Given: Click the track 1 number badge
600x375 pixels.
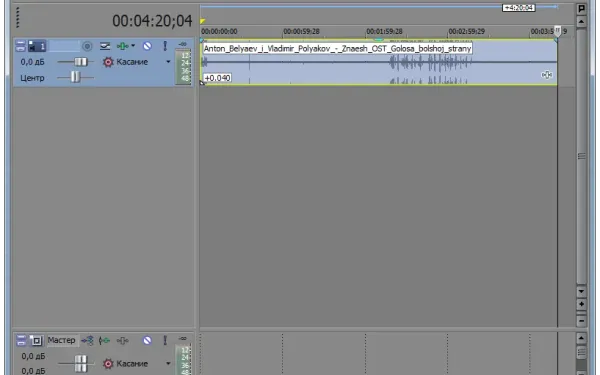Looking at the screenshot, I should [x=38, y=46].
